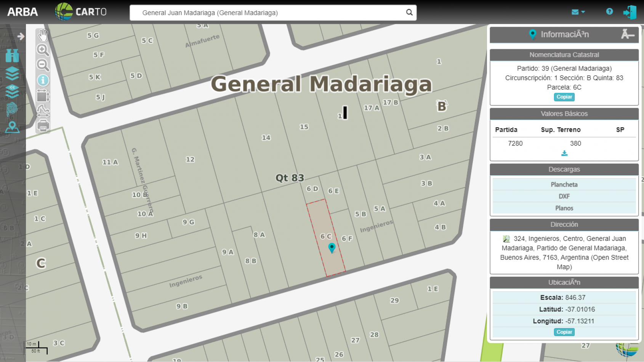644x362 pixels.
Task: Open the IDE layers panel
Action: 12,91
